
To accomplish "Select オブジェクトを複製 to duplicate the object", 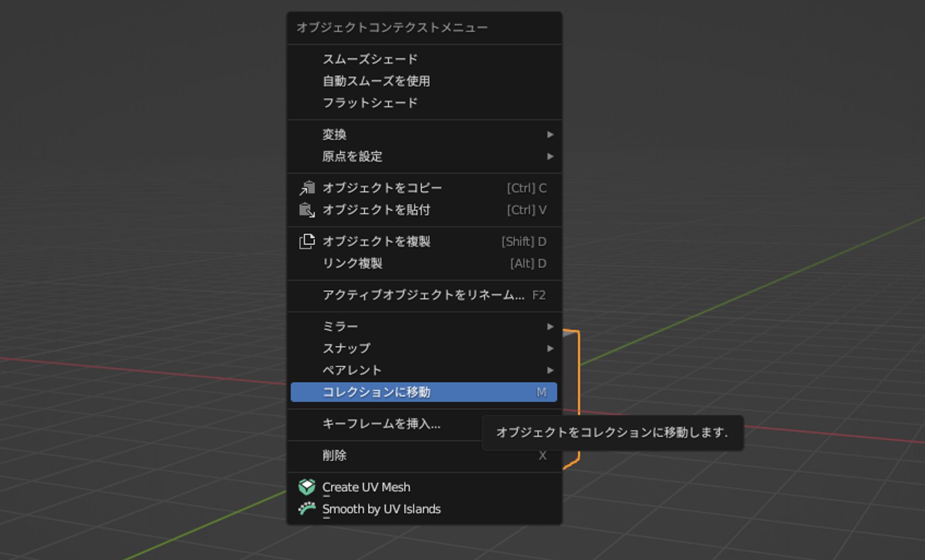I will [x=377, y=242].
